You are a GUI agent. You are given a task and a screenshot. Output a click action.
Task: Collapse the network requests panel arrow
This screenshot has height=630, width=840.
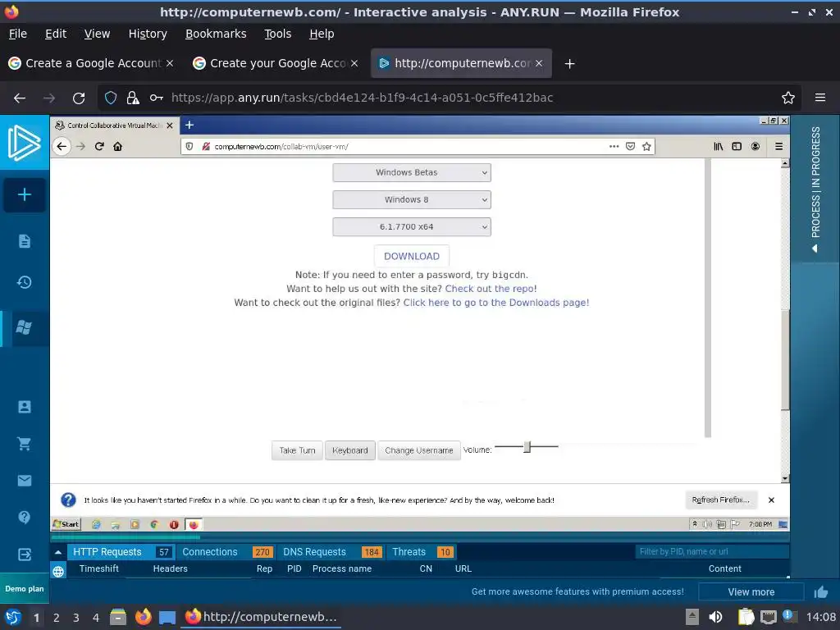(x=58, y=552)
